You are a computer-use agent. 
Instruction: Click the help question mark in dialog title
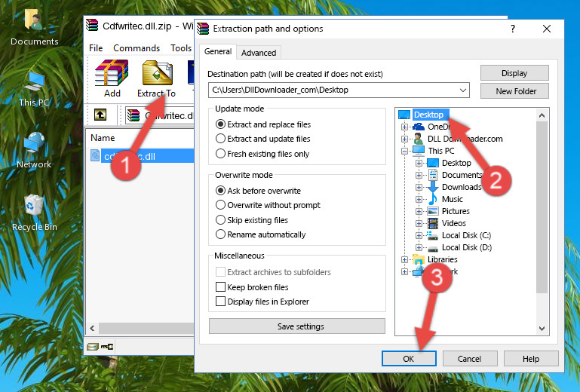513,29
